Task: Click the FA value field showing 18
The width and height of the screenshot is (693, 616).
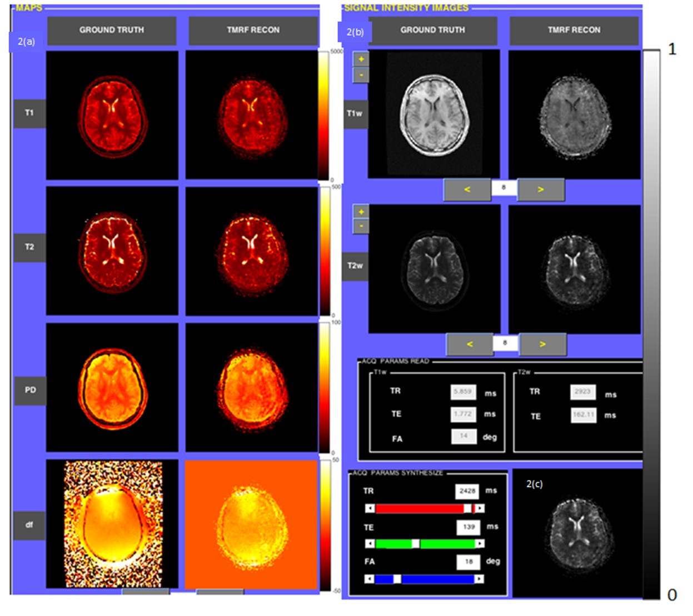Action: pyautogui.click(x=468, y=562)
